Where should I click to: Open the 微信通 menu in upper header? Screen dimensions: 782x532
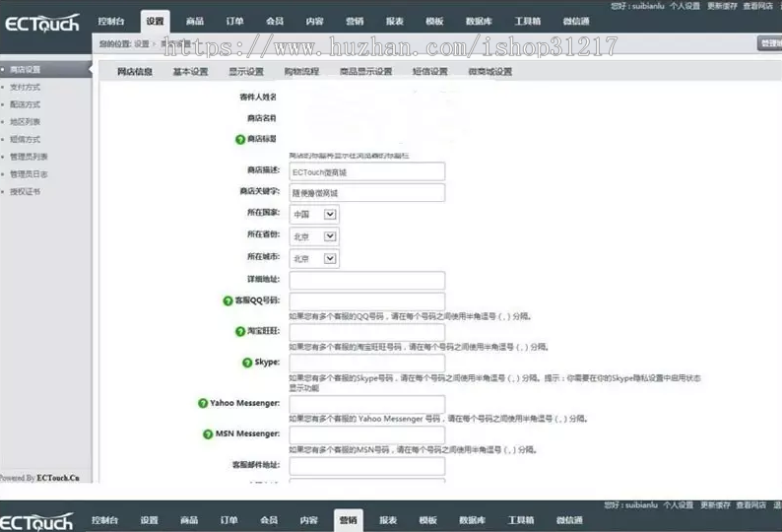(576, 22)
